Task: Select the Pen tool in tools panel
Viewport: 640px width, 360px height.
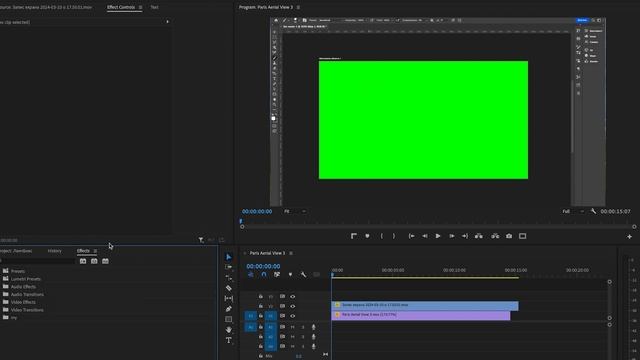Action: tap(229, 309)
